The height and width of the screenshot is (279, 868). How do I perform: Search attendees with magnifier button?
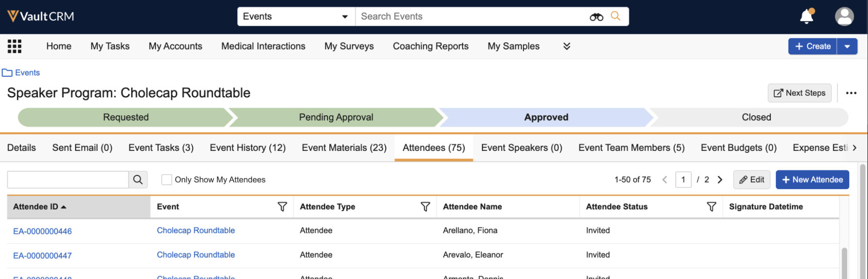coord(138,179)
